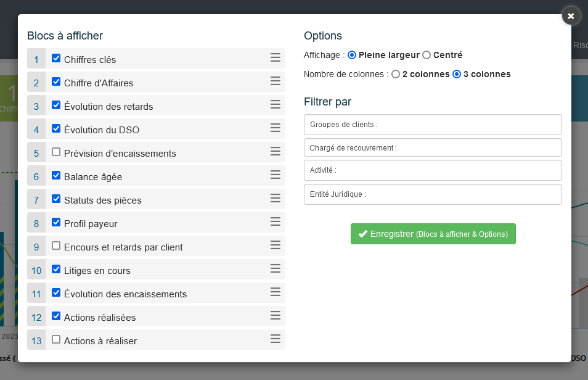
Task: Click the drag handle for Profil payeur
Action: [276, 221]
